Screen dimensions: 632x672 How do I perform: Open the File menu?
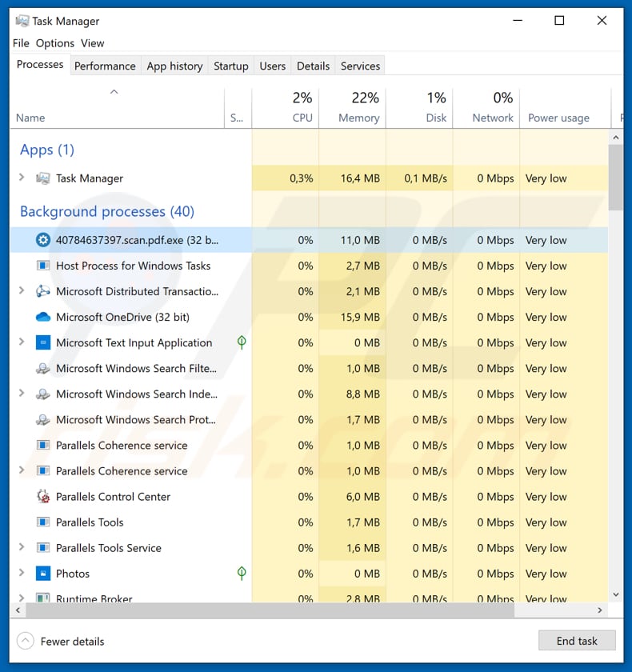coord(21,43)
